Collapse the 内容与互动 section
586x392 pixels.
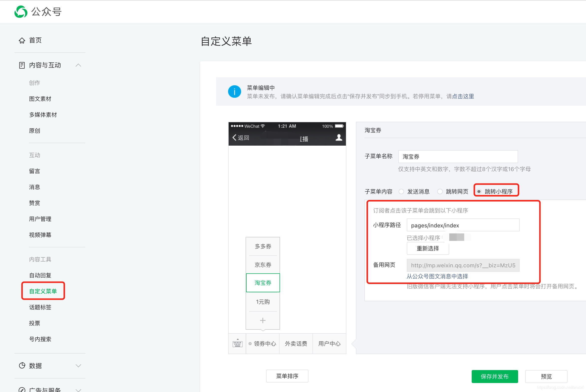78,65
